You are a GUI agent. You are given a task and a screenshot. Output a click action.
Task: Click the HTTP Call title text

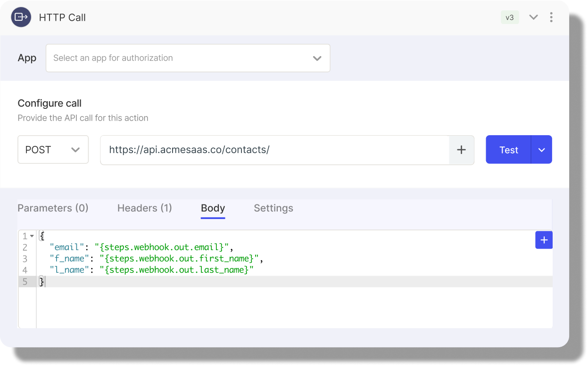(x=62, y=17)
